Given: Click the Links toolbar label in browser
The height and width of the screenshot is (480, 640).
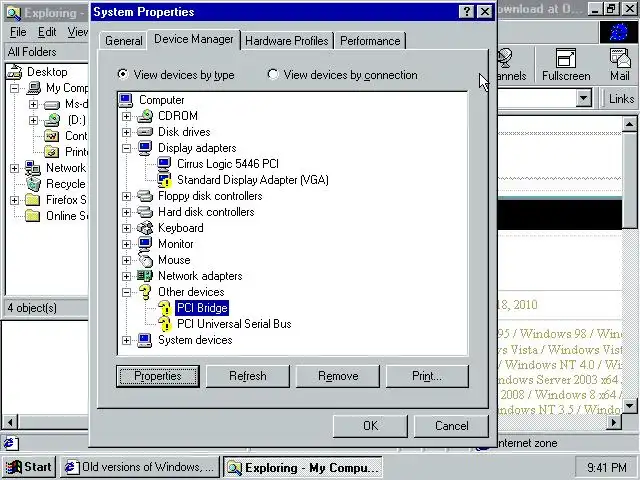Looking at the screenshot, I should click(621, 99).
